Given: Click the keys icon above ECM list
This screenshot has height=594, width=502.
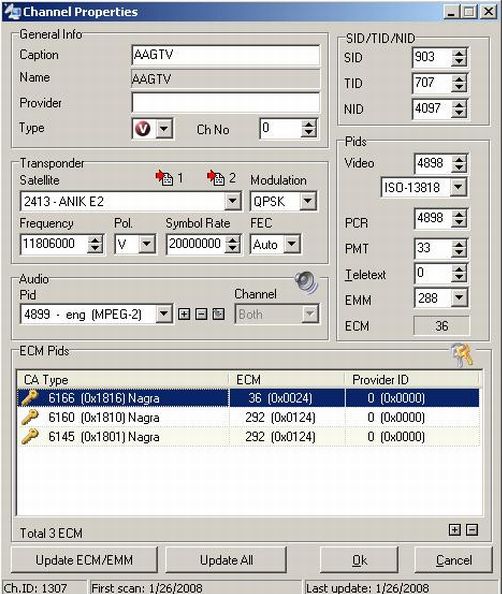Looking at the screenshot, I should 462,355.
